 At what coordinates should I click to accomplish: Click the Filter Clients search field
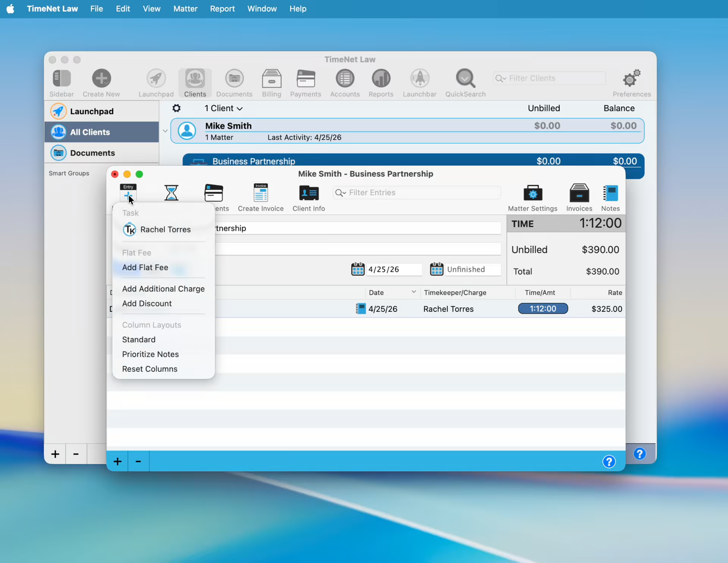coord(549,78)
